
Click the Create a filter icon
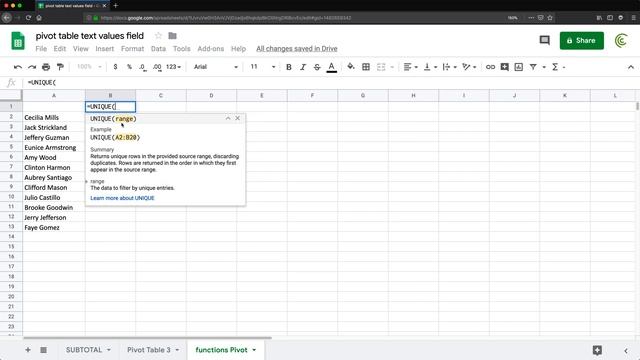coord(533,67)
